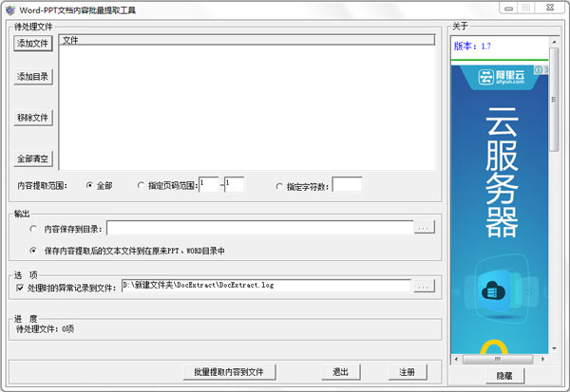Toggle the 处理时的异常记录到文件 checkbox
The image size is (570, 392).
point(20,288)
